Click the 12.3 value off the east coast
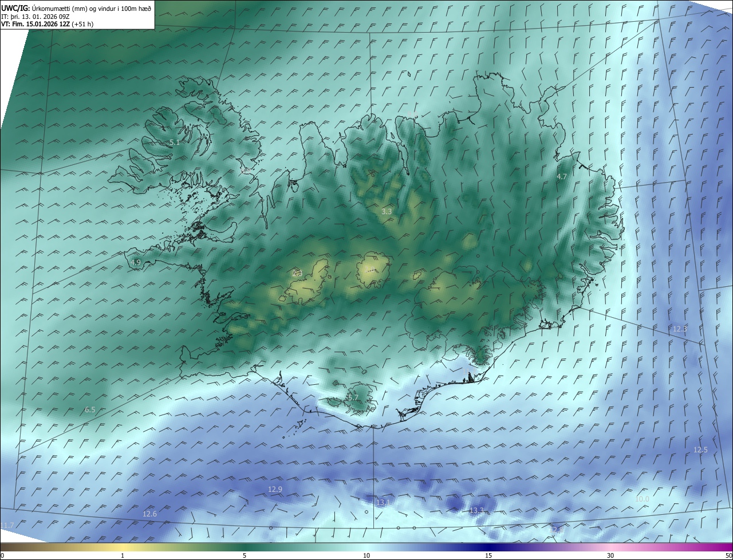 [x=680, y=329]
